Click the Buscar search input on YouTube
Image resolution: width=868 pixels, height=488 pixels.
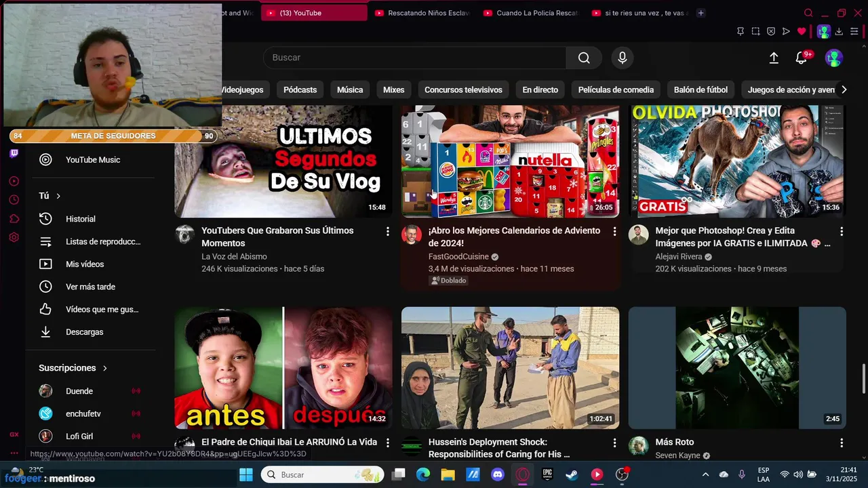coord(414,58)
